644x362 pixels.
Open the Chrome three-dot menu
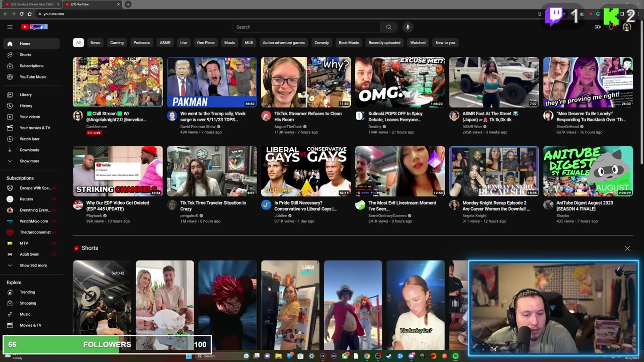(x=639, y=14)
